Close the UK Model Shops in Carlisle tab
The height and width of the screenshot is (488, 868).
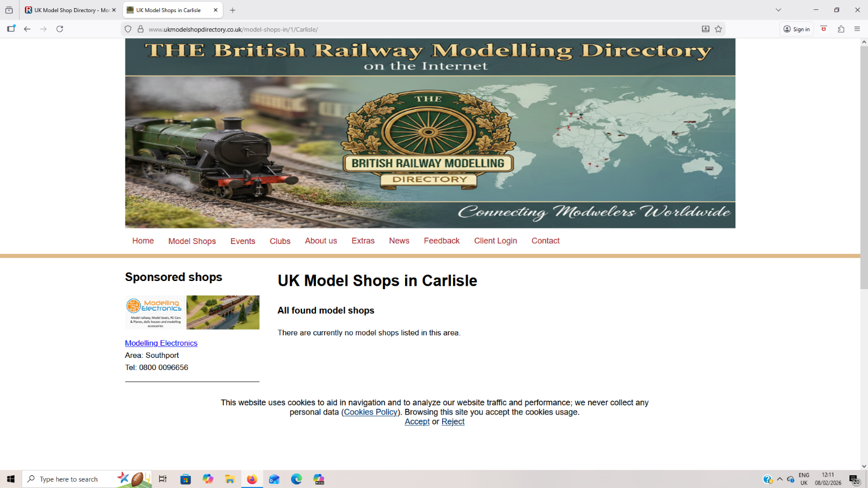coord(215,10)
